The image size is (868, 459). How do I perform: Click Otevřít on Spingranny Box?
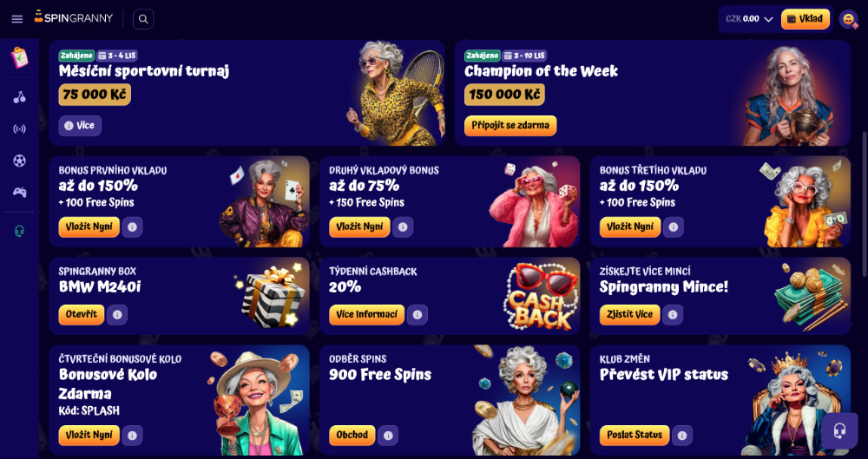click(x=82, y=314)
